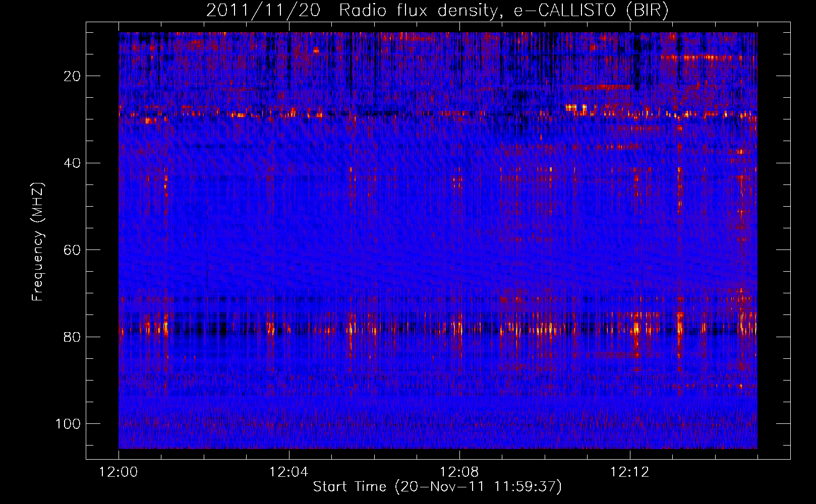Click the '40' frequency tick label
Screen dimensions: 816x504
(x=73, y=163)
